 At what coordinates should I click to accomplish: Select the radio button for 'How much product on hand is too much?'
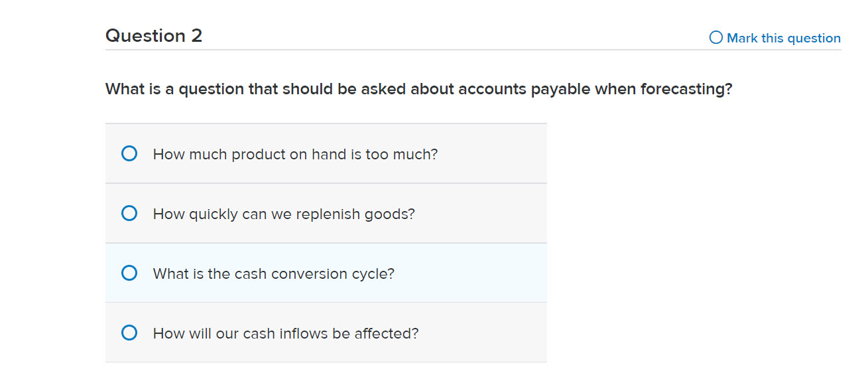pyautogui.click(x=129, y=153)
